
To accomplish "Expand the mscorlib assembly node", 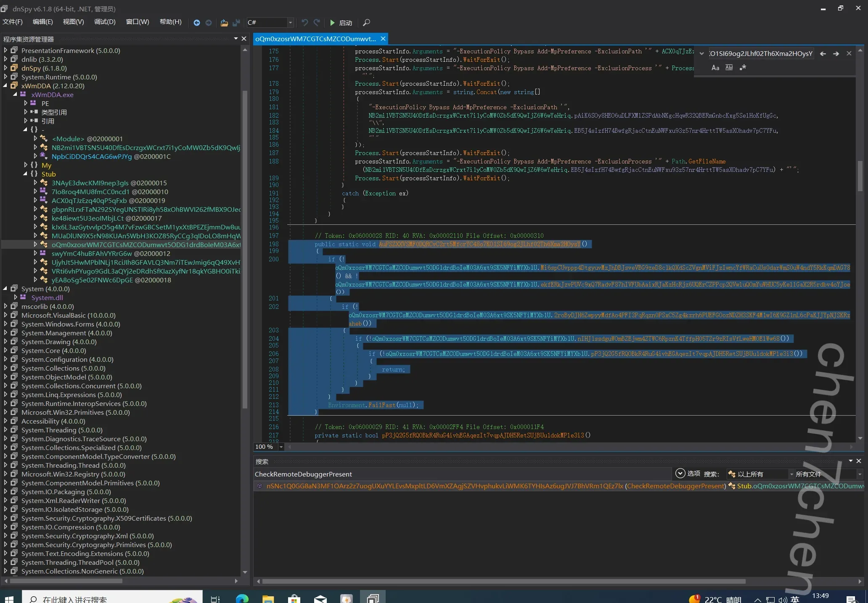I will [x=5, y=306].
